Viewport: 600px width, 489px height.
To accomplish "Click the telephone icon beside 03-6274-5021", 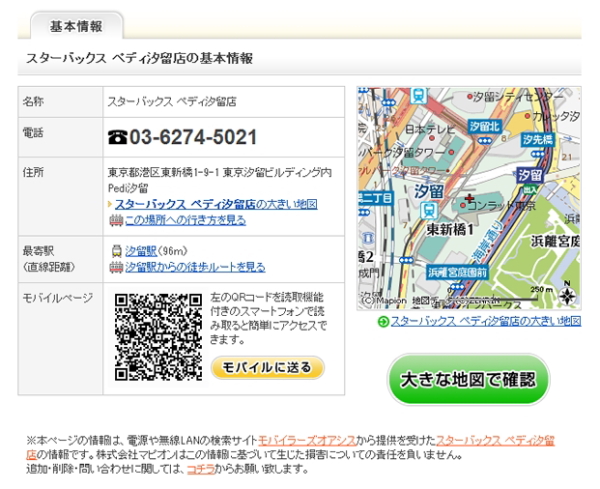I will pos(118,137).
